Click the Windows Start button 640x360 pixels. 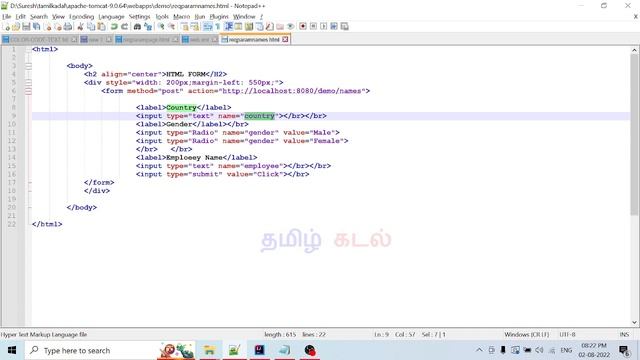click(12, 350)
